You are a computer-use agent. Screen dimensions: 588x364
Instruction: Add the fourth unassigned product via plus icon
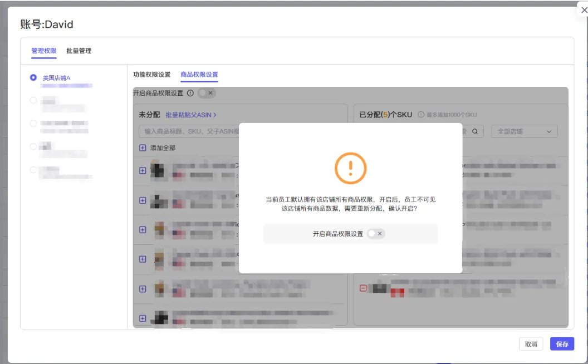143,259
